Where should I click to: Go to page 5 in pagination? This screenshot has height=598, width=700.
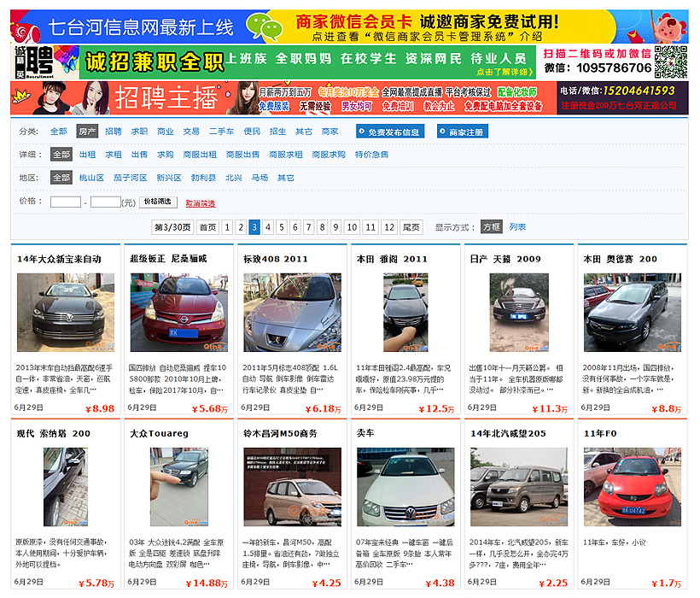[282, 227]
